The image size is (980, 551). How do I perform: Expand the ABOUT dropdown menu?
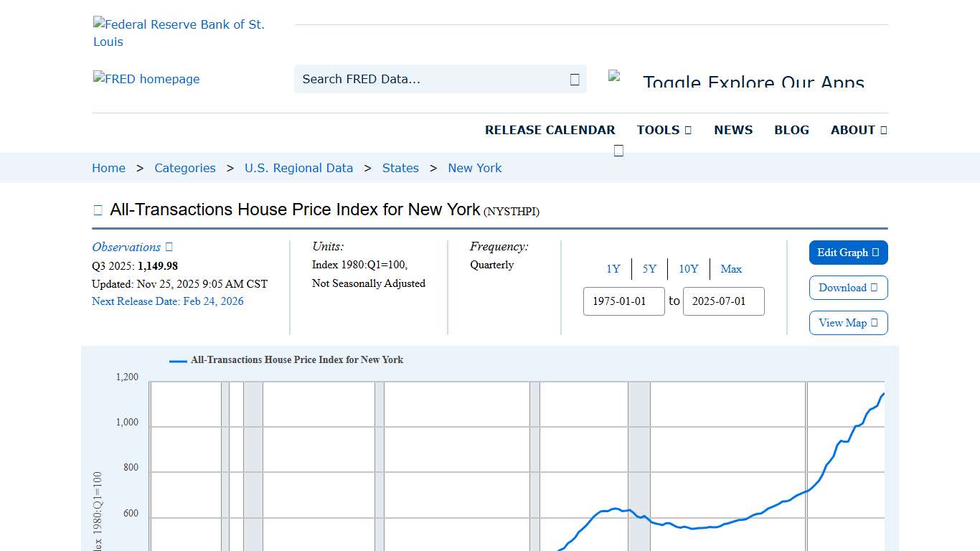click(x=858, y=130)
